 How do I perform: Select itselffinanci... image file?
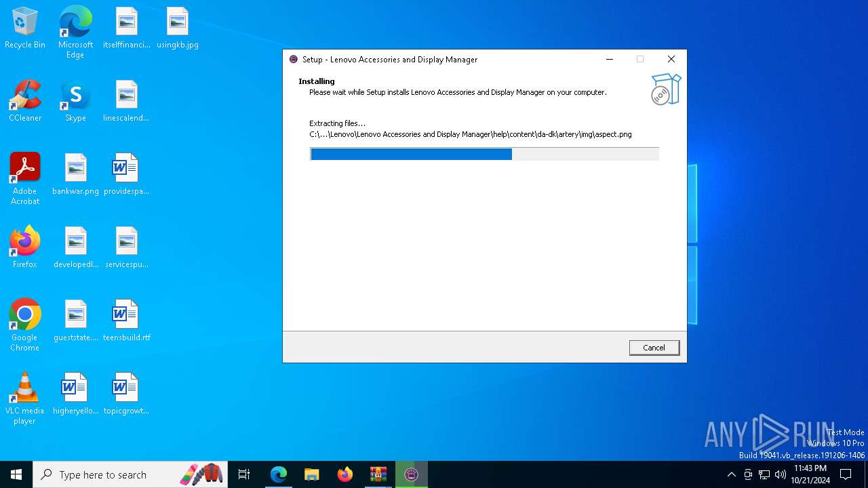tap(127, 28)
